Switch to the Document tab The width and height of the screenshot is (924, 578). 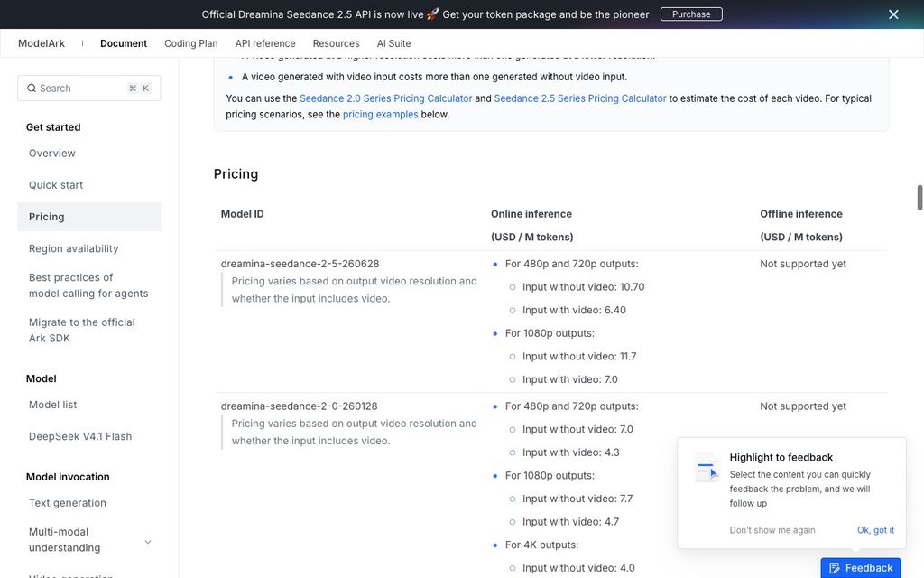[123, 43]
